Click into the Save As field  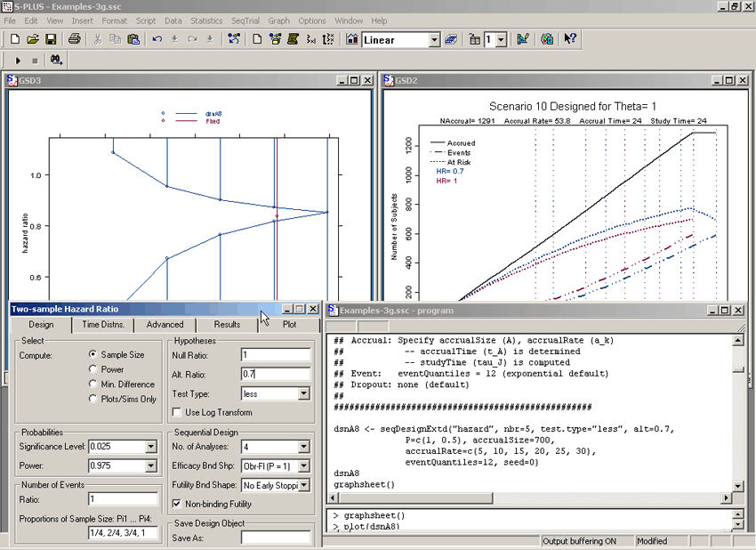tap(275, 538)
